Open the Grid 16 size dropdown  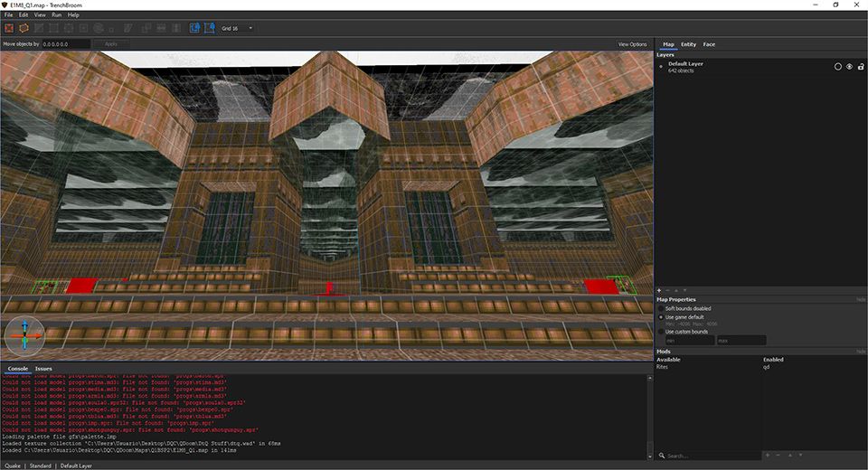(238, 28)
